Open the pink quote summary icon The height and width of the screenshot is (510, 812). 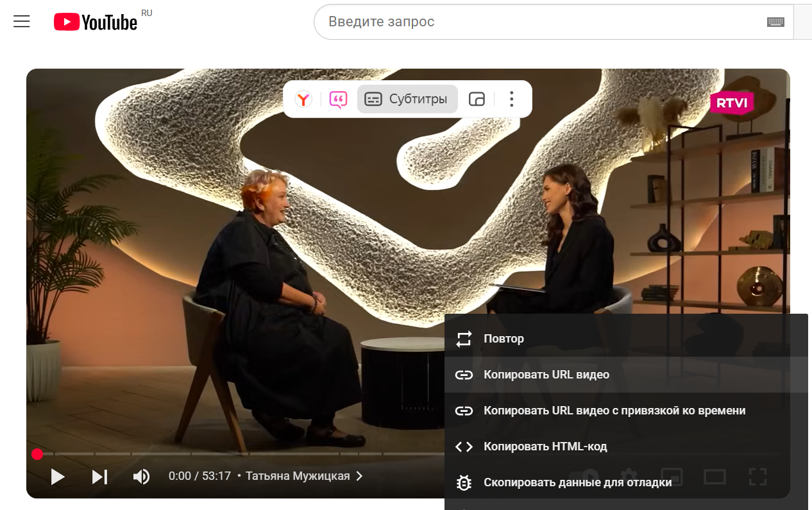(338, 99)
